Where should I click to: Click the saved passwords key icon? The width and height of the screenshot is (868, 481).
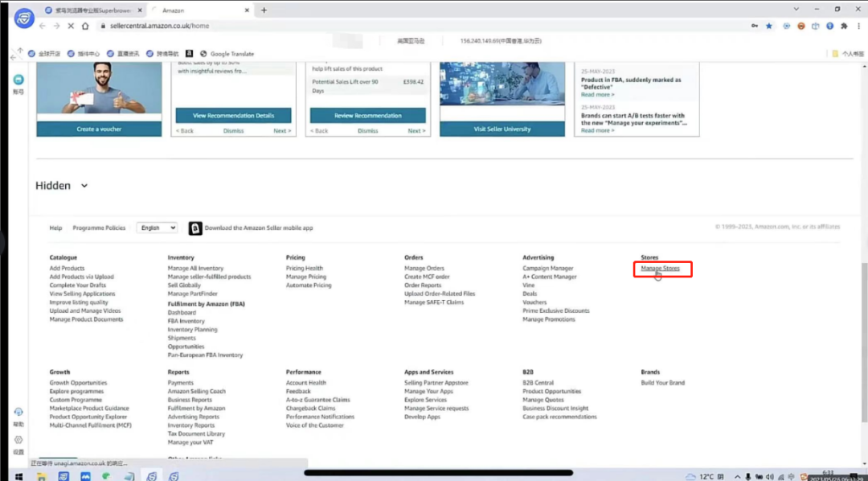(x=755, y=26)
